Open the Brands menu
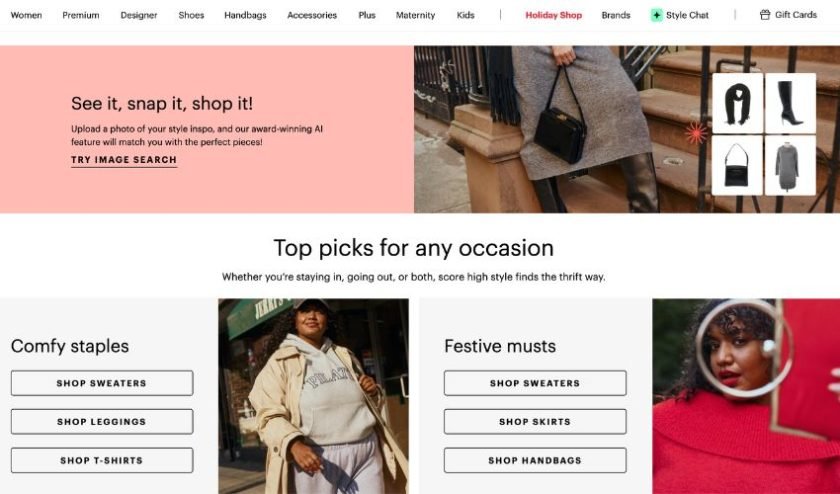This screenshot has width=840, height=494. pyautogui.click(x=616, y=15)
